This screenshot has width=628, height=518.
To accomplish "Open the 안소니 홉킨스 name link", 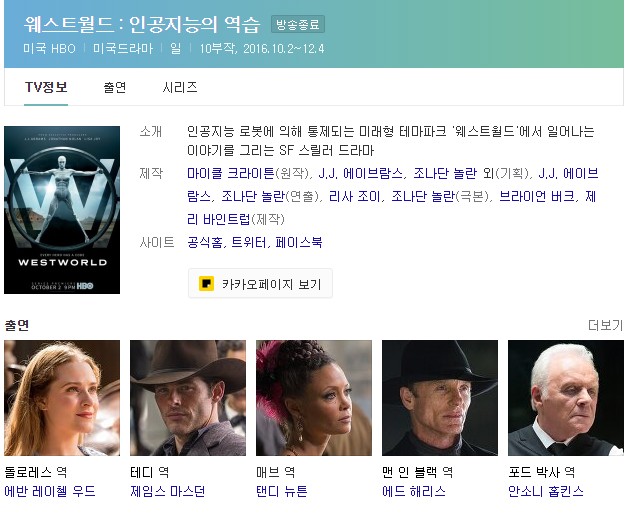I will click(x=545, y=491).
